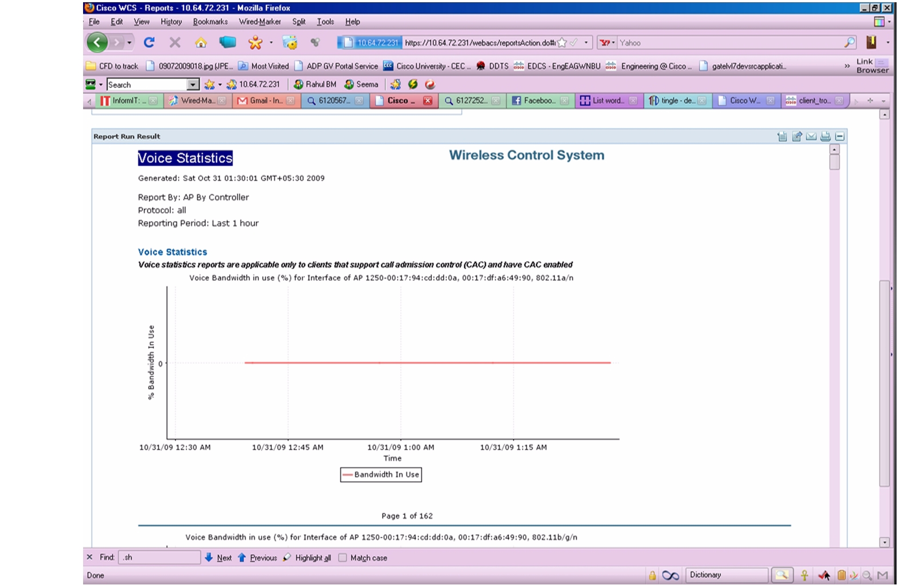Screen dimensions: 897x588
Task: Click the gray fan icon in navigation toolbar
Action: pos(315,42)
